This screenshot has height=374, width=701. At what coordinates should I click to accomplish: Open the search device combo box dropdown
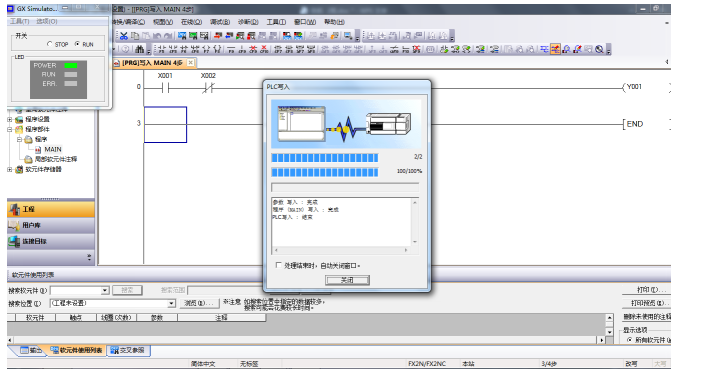pyautogui.click(x=105, y=290)
